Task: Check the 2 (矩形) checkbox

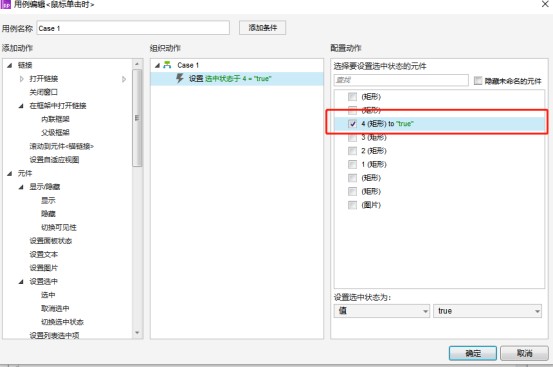Action: (352, 151)
